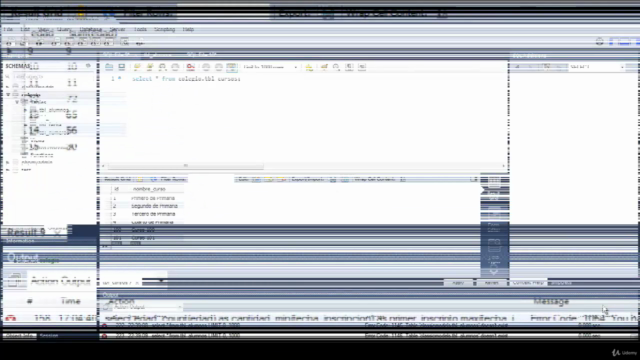Switch to the Session tab

point(49,336)
